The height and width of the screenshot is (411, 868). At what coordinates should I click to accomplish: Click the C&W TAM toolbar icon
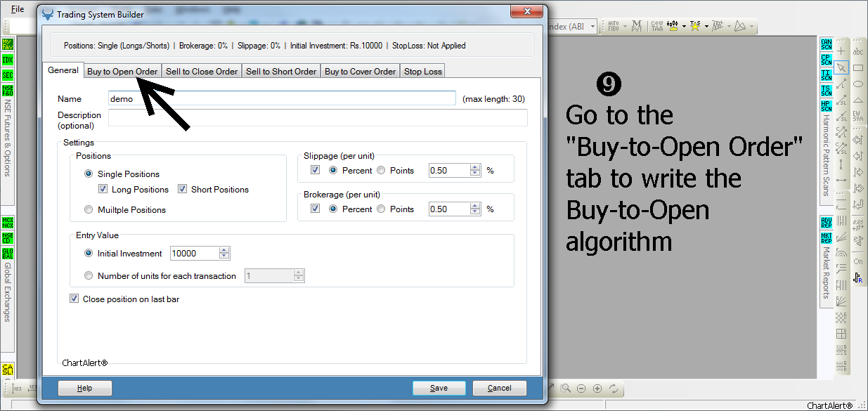coord(656,27)
